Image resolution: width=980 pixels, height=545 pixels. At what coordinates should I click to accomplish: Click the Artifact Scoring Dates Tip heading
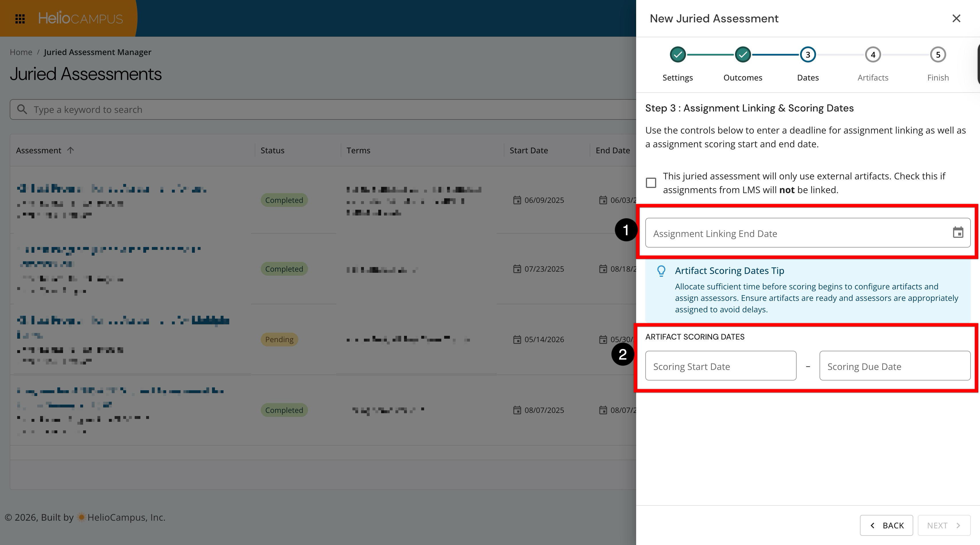[x=729, y=270]
